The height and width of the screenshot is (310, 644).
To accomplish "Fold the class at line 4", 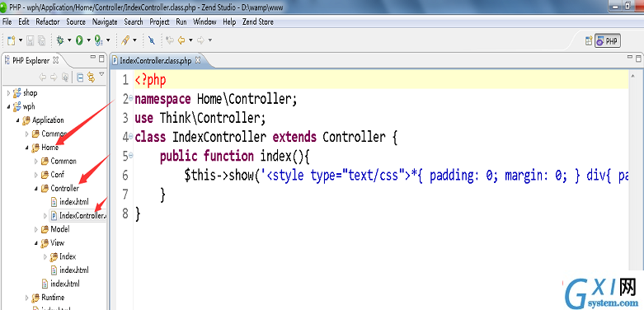I will coord(131,136).
